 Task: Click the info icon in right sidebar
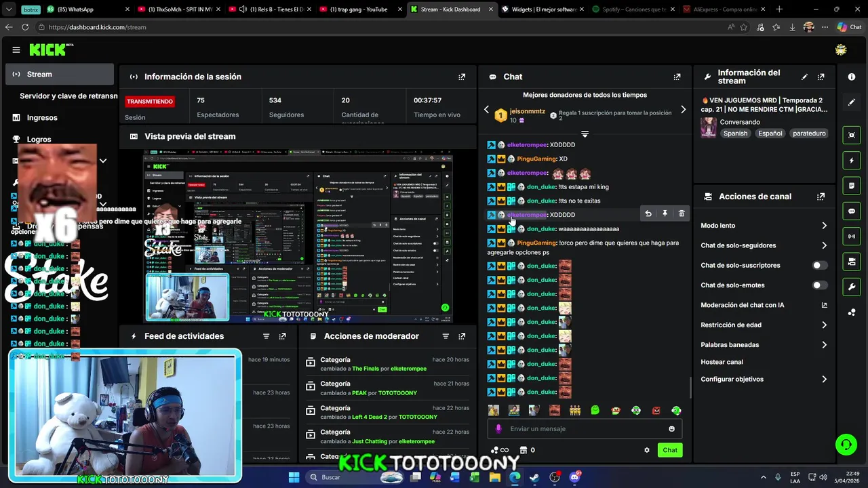[x=852, y=77]
